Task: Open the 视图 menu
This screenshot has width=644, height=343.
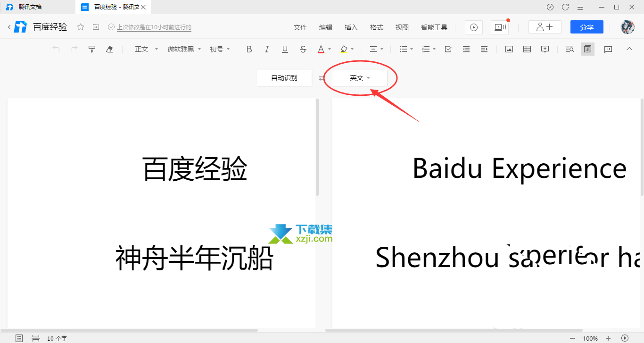Action: [402, 27]
